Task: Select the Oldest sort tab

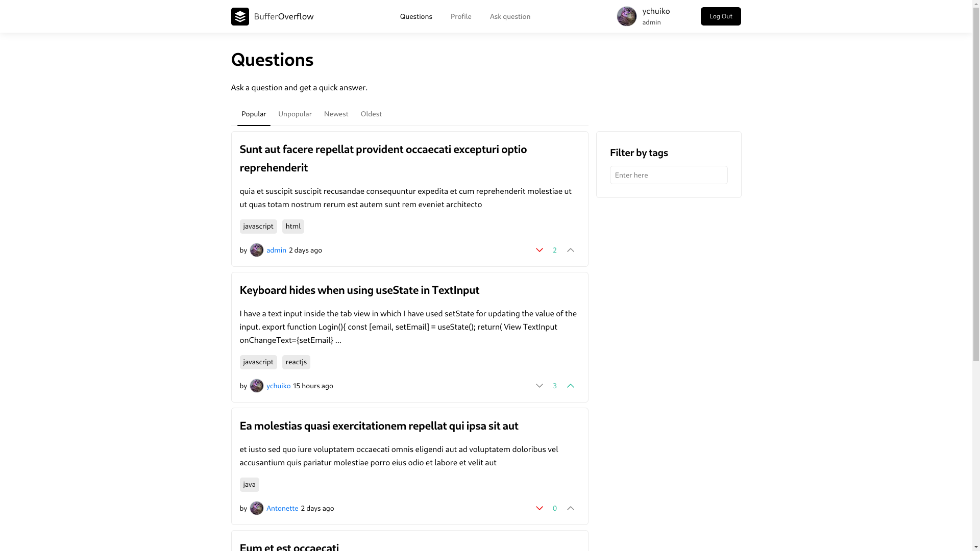Action: click(x=371, y=114)
